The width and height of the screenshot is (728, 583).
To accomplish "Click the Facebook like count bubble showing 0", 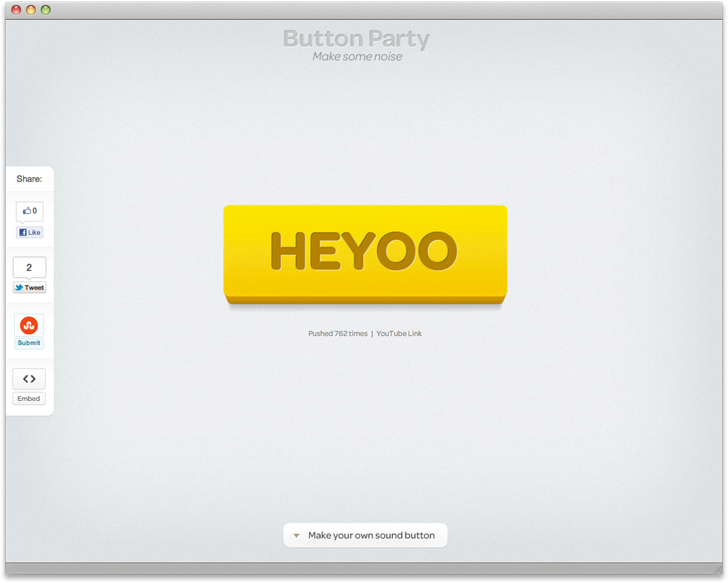I will click(x=30, y=211).
